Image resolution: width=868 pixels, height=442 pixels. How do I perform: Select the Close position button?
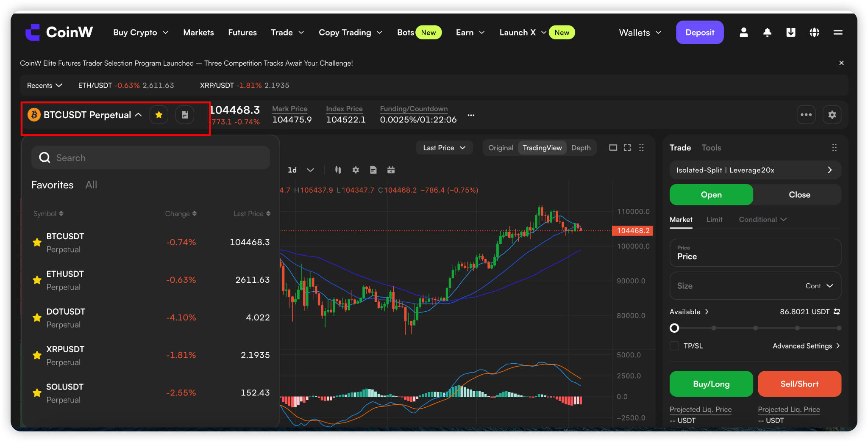(799, 195)
